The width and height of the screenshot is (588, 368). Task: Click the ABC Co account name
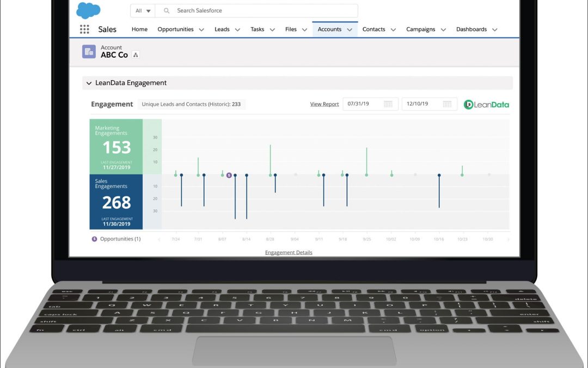coord(114,55)
